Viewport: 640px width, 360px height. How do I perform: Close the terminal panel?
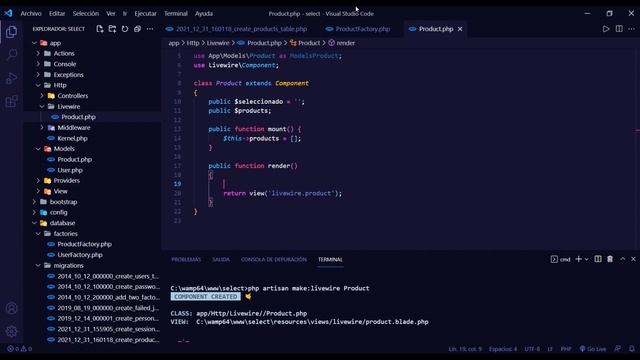pyautogui.click(x=633, y=259)
